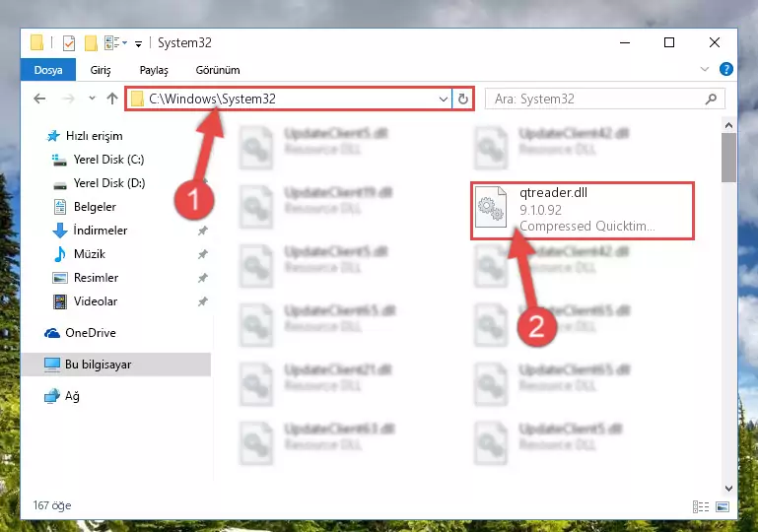The width and height of the screenshot is (758, 532).
Task: Open the Explorer help button
Action: pyautogui.click(x=725, y=69)
